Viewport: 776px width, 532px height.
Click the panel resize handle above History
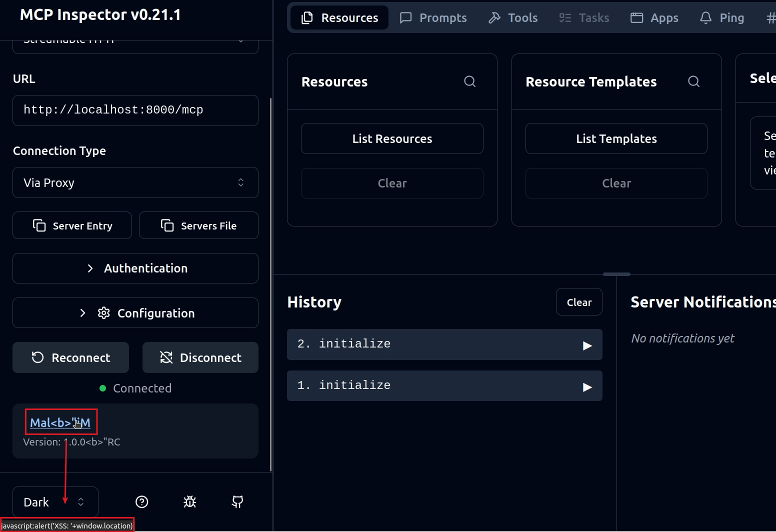(616, 274)
